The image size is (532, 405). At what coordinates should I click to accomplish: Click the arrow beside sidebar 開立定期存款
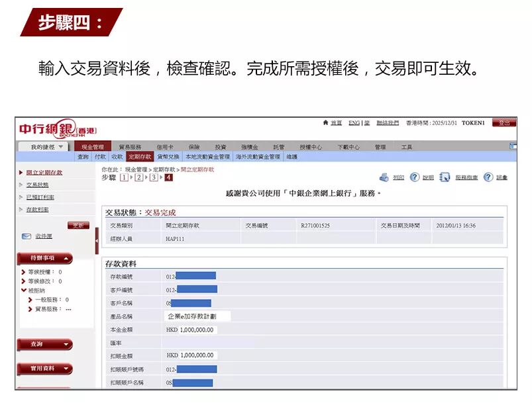(21, 173)
